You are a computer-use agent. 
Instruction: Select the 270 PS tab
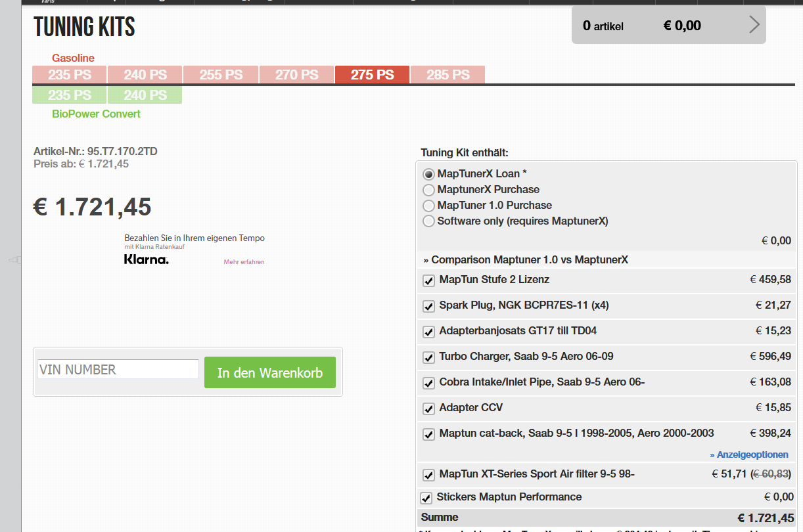click(x=296, y=75)
